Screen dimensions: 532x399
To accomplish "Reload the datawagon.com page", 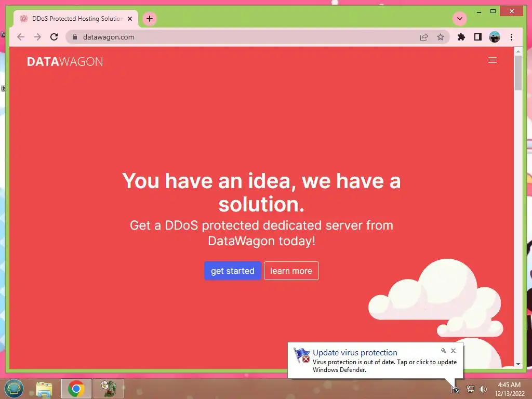I will (54, 37).
